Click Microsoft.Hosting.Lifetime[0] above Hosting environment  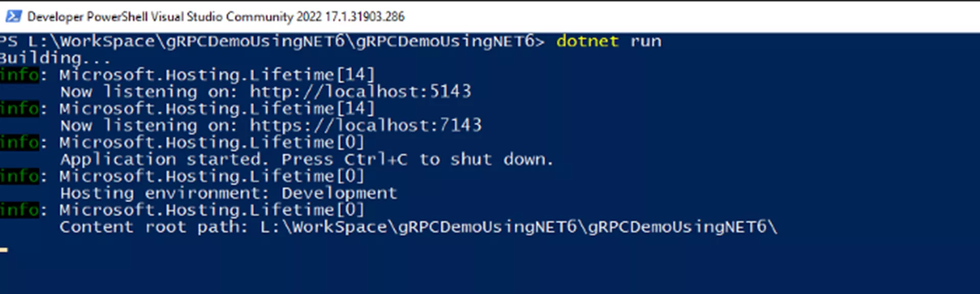pyautogui.click(x=212, y=176)
